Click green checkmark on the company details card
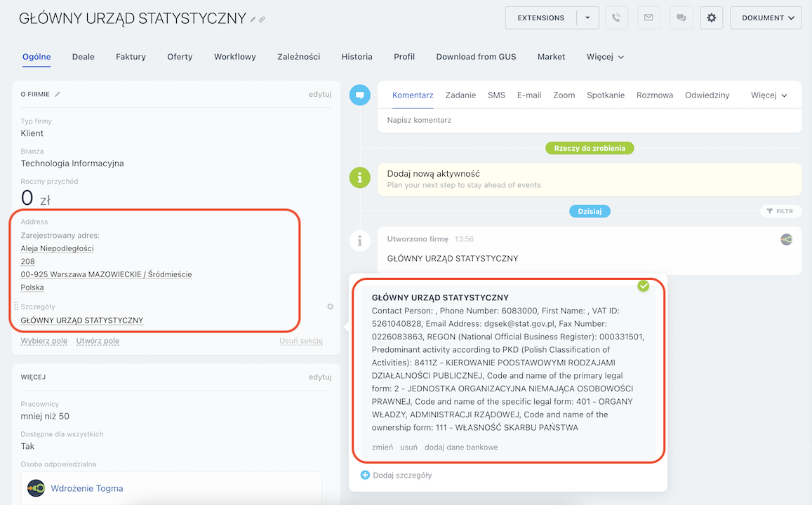 pos(643,286)
